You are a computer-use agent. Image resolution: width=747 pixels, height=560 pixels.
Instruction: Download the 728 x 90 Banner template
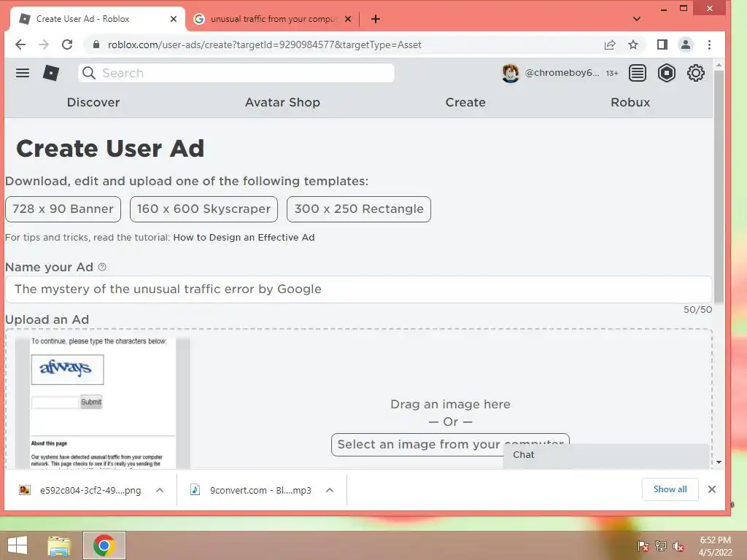[x=63, y=209]
